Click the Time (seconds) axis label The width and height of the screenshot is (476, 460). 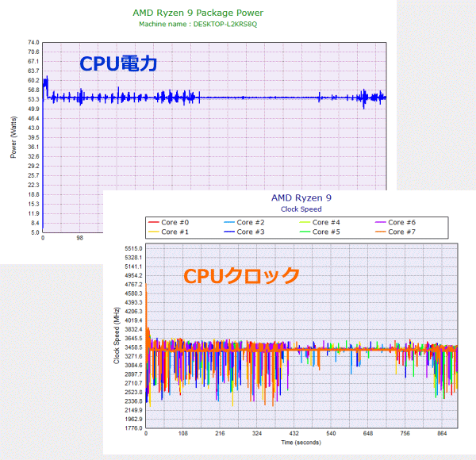point(301,443)
